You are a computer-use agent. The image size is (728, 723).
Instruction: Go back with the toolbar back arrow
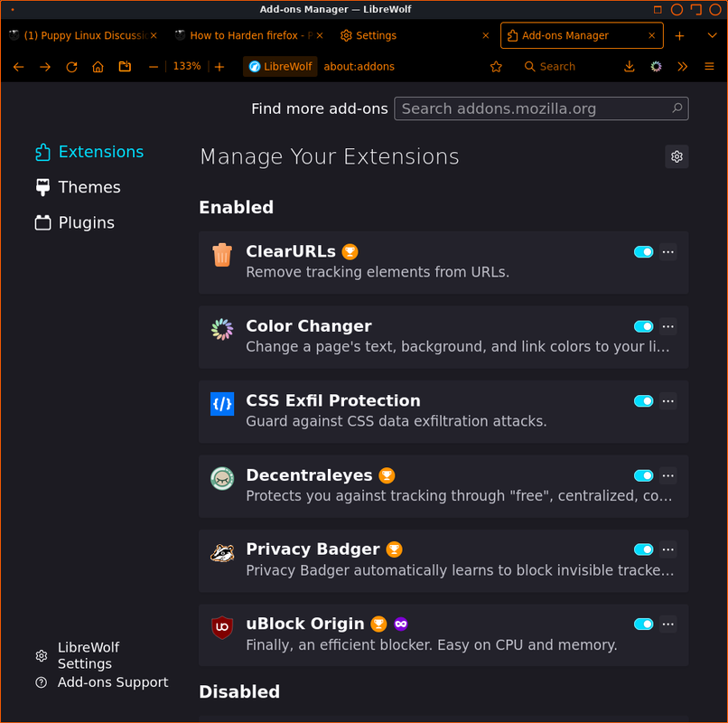(x=19, y=67)
